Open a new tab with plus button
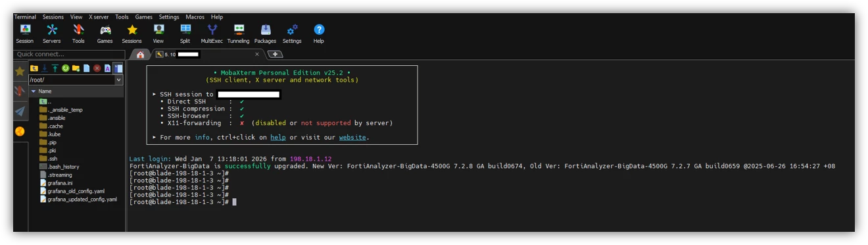 tap(275, 55)
